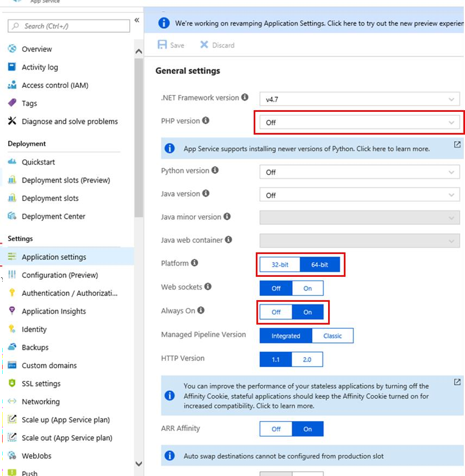
Task: Set HTTP Version to 2.0
Action: point(307,359)
